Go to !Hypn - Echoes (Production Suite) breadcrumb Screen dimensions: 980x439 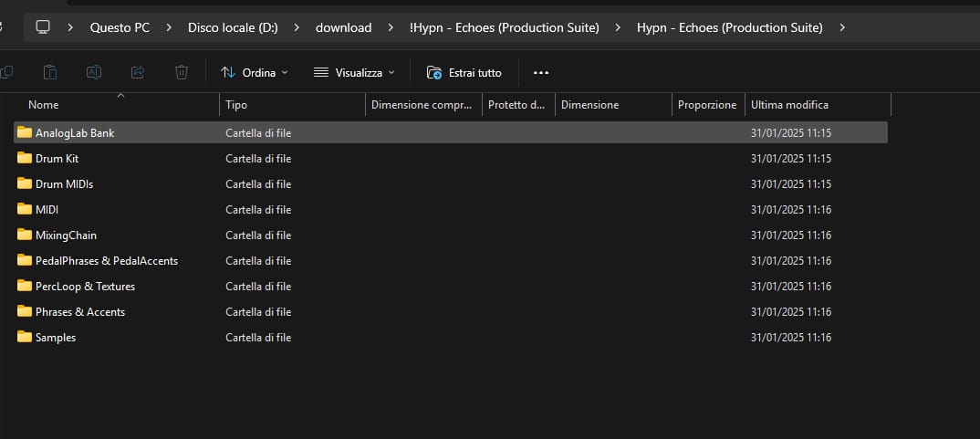pyautogui.click(x=505, y=27)
